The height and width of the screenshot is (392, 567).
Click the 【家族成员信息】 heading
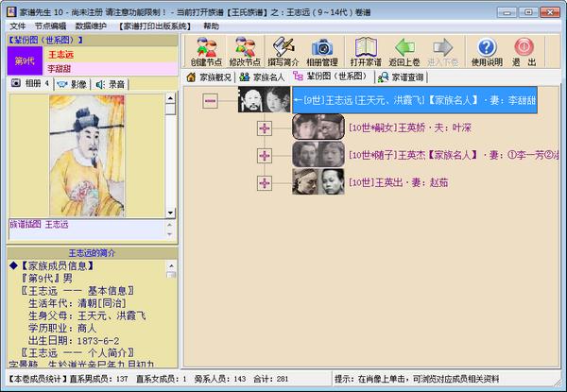pyautogui.click(x=57, y=266)
